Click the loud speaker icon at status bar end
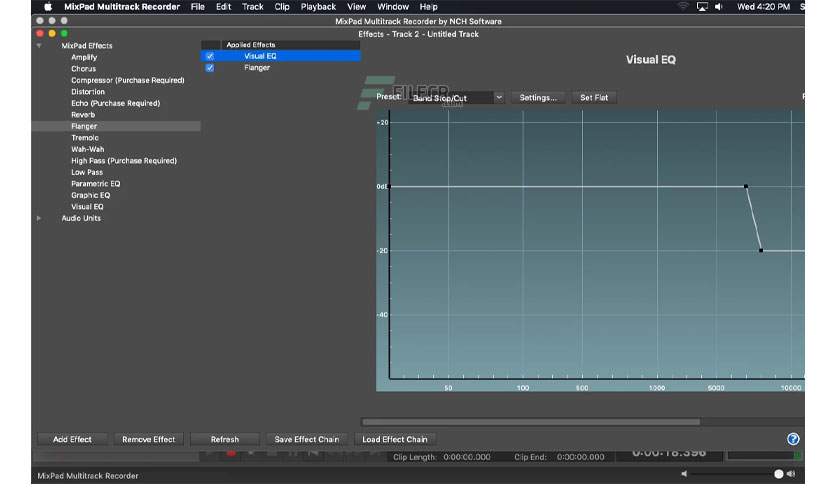 (x=791, y=473)
